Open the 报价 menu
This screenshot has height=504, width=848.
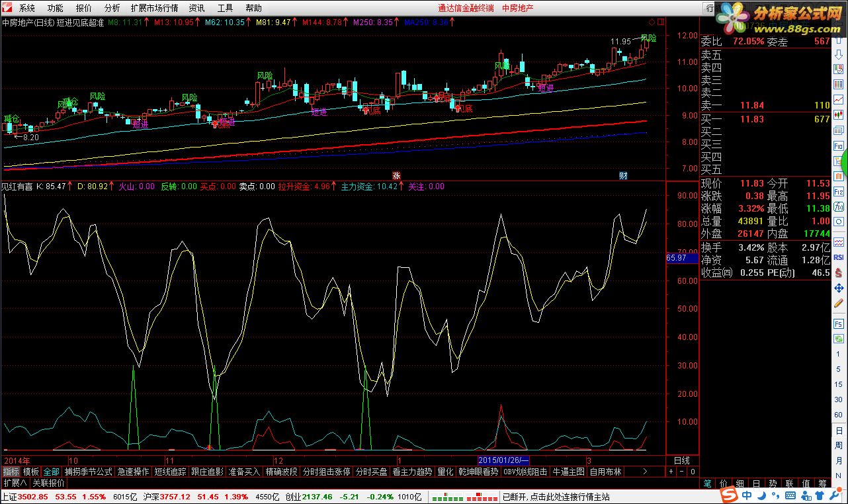tap(83, 9)
